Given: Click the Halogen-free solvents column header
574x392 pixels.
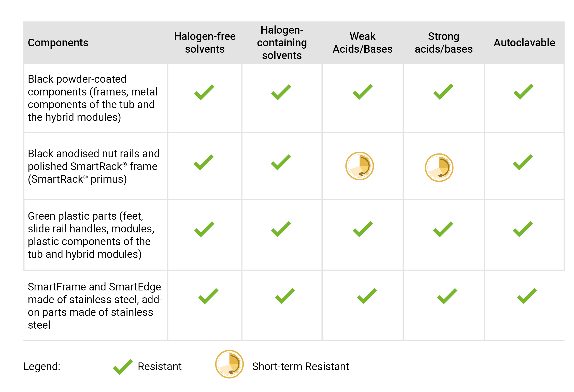Looking at the screenshot, I should point(205,43).
